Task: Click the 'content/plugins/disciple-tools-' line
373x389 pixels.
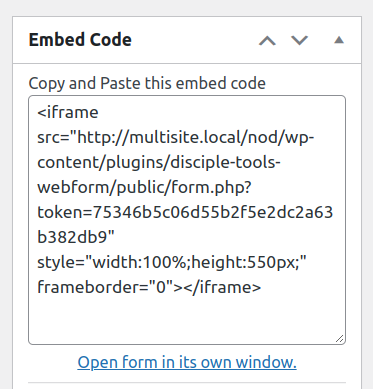Action: coord(159,162)
